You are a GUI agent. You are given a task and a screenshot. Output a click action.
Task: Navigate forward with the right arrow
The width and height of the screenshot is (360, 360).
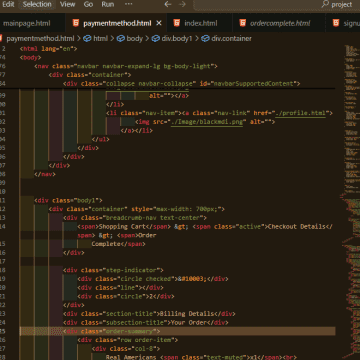pos(182,4)
